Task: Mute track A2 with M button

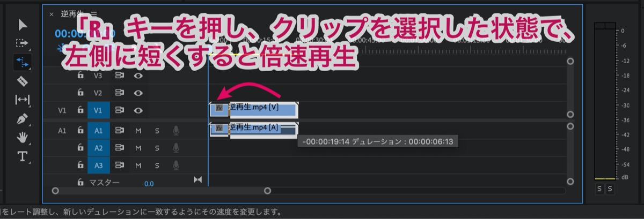Action: pyautogui.click(x=138, y=148)
